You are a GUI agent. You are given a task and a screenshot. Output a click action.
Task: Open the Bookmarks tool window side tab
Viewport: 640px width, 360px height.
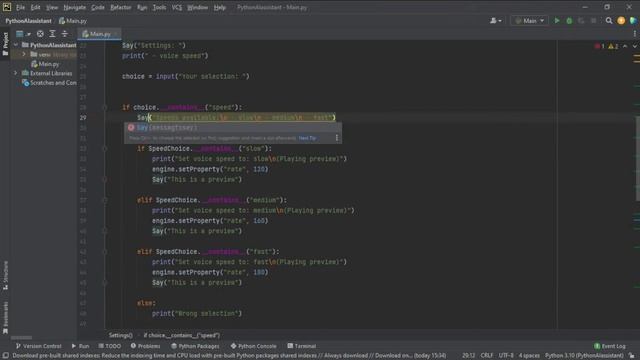tap(5, 318)
